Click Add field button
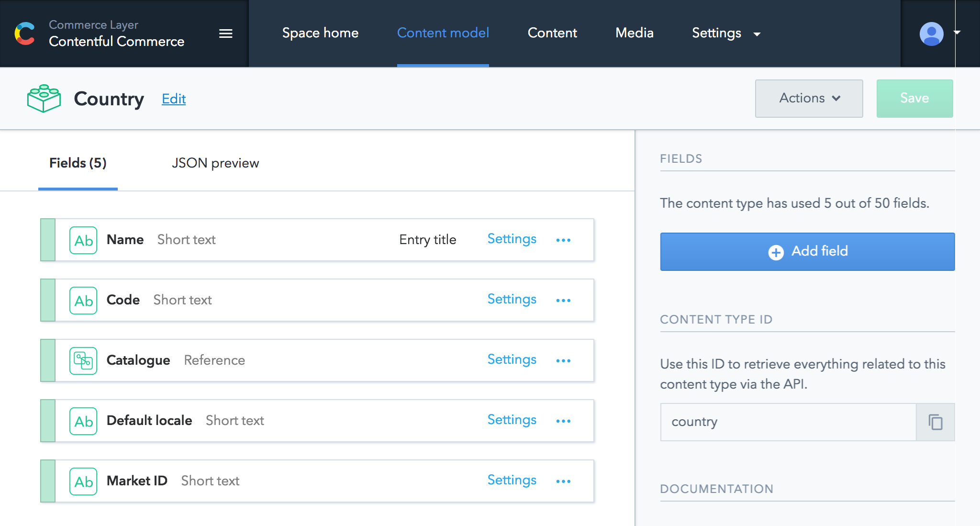980x526 pixels. (x=808, y=251)
